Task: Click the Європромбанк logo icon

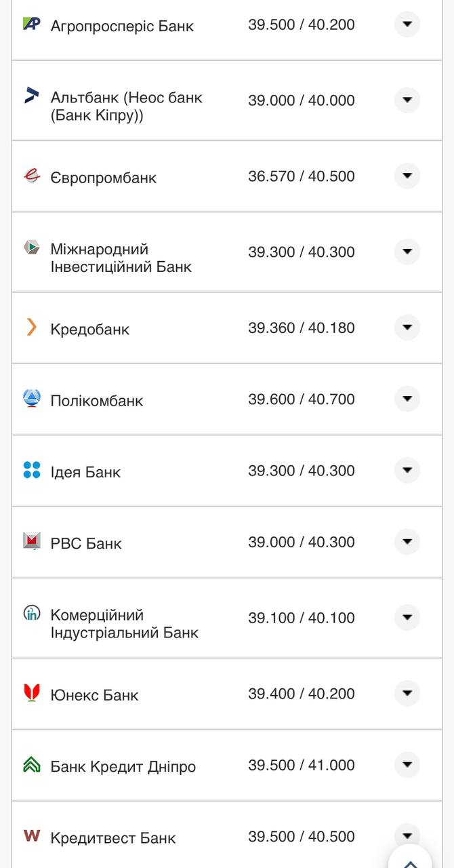Action: (x=32, y=176)
